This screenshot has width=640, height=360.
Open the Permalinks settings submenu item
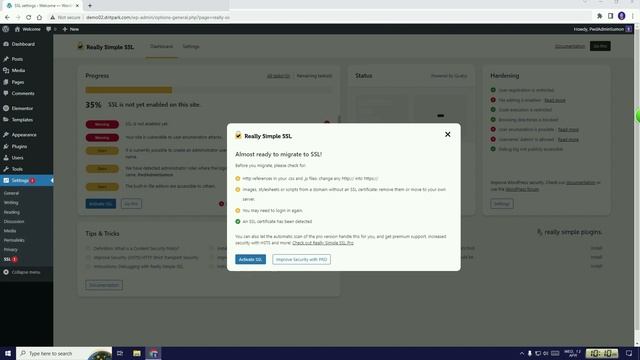coord(14,240)
